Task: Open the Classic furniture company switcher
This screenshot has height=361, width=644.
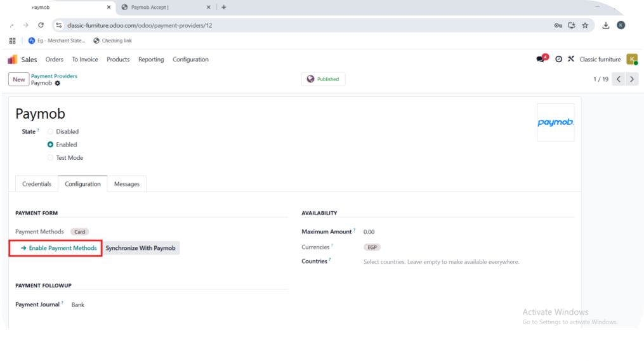Action: [x=600, y=60]
